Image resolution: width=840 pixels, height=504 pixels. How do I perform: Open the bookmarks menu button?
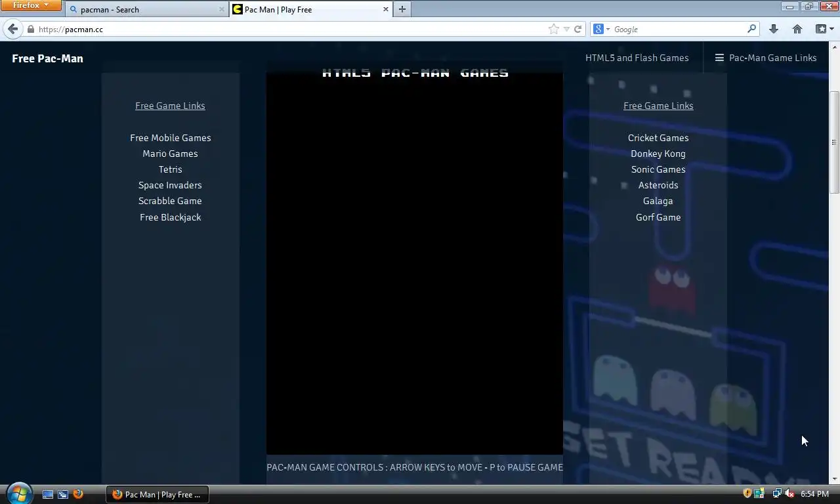point(824,29)
